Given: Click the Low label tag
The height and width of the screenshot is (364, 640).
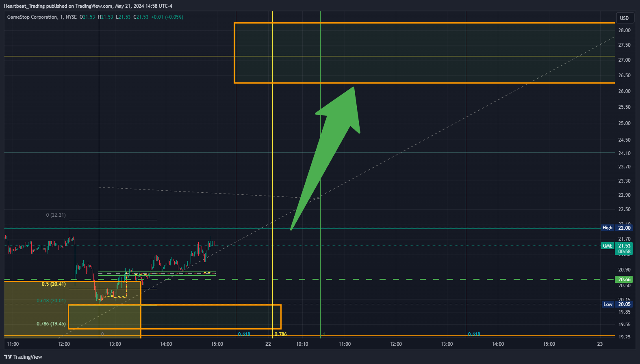Looking at the screenshot, I should tap(607, 304).
